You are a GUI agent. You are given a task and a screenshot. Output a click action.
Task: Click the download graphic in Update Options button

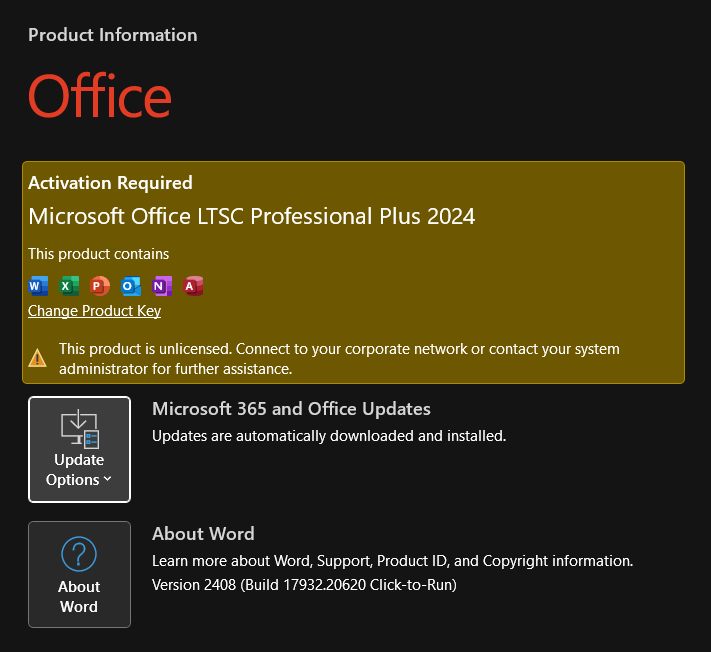79,427
